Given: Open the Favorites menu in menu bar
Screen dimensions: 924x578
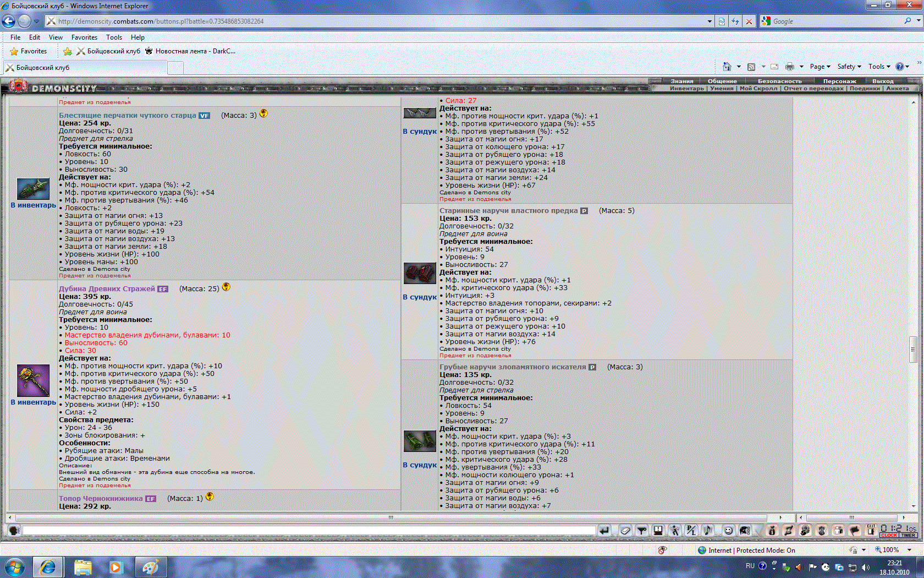Looking at the screenshot, I should [84, 37].
